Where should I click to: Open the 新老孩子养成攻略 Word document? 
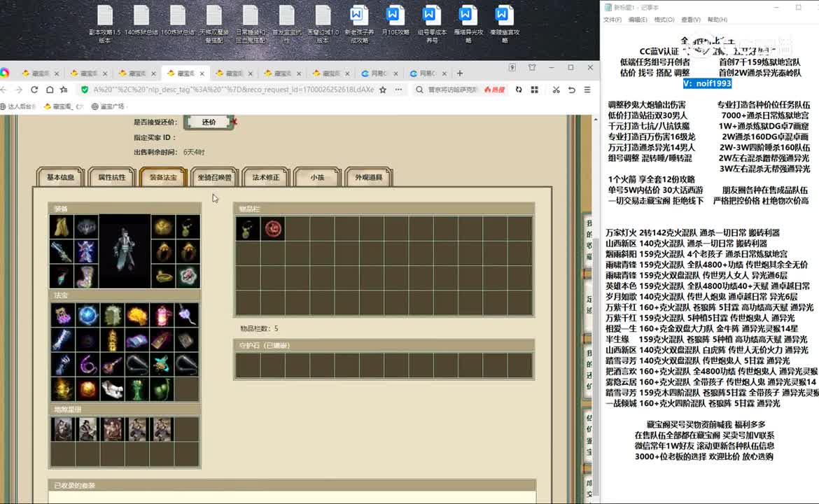click(x=359, y=24)
